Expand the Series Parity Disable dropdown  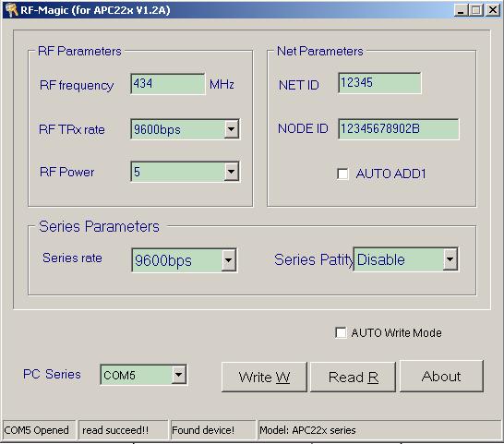(x=450, y=259)
